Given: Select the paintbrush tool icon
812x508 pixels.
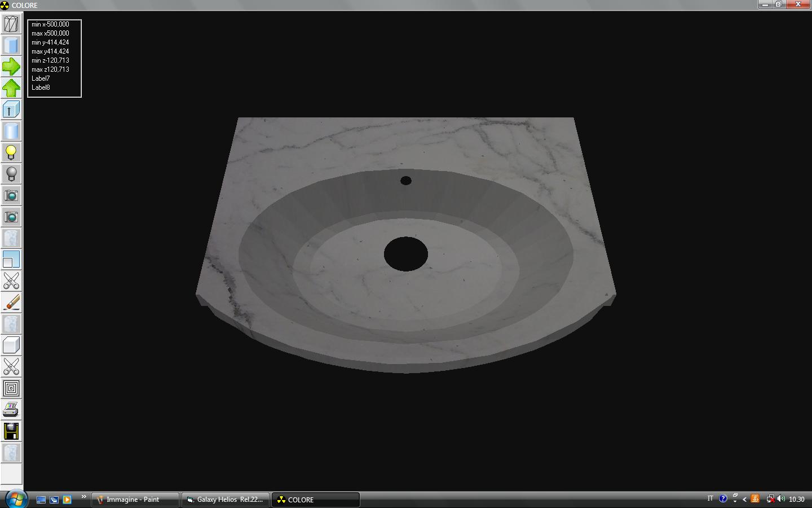Looking at the screenshot, I should (11, 303).
